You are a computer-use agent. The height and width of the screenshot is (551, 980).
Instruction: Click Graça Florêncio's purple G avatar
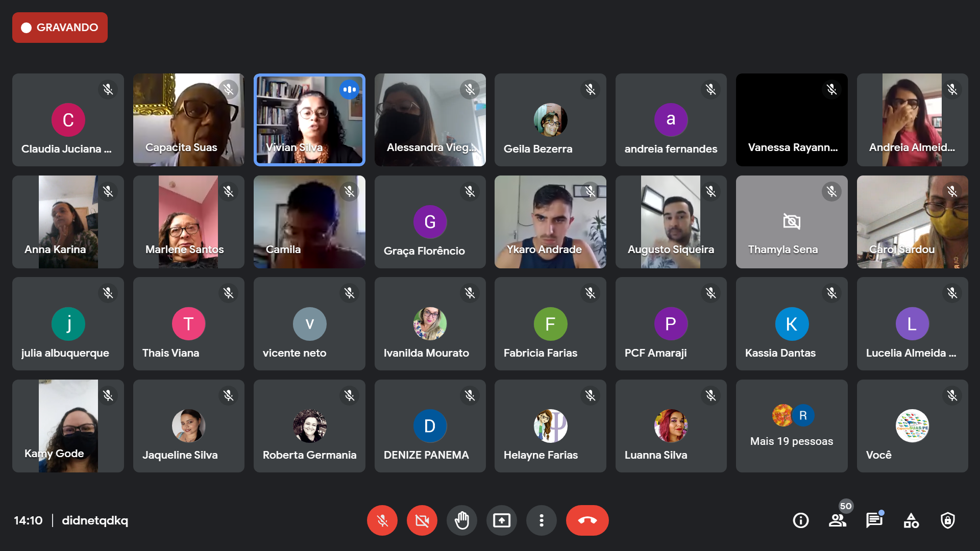pyautogui.click(x=430, y=222)
